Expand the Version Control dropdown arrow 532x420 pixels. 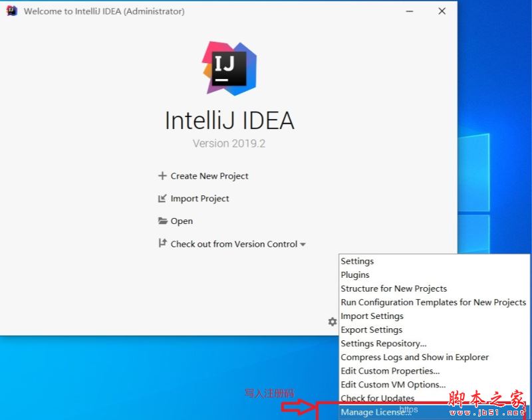click(303, 245)
